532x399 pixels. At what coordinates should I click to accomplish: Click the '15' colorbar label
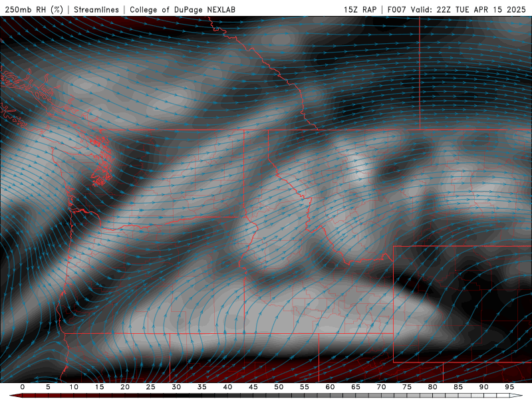(99, 387)
